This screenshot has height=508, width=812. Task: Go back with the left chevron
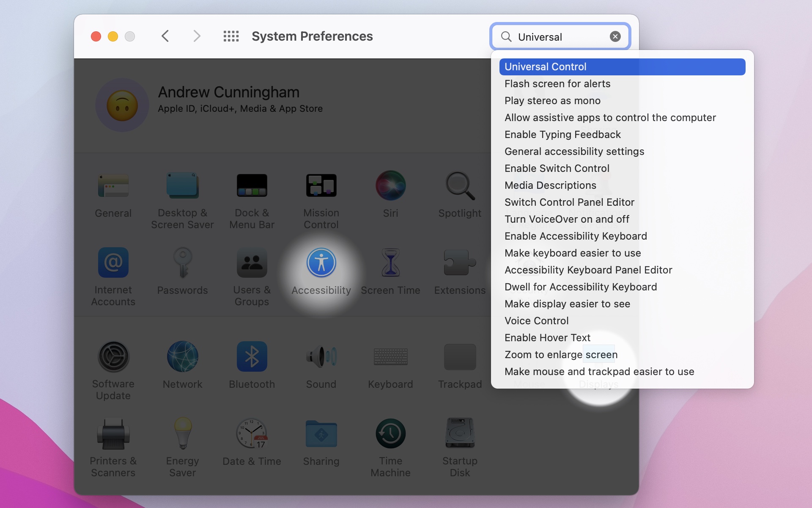[x=165, y=36]
